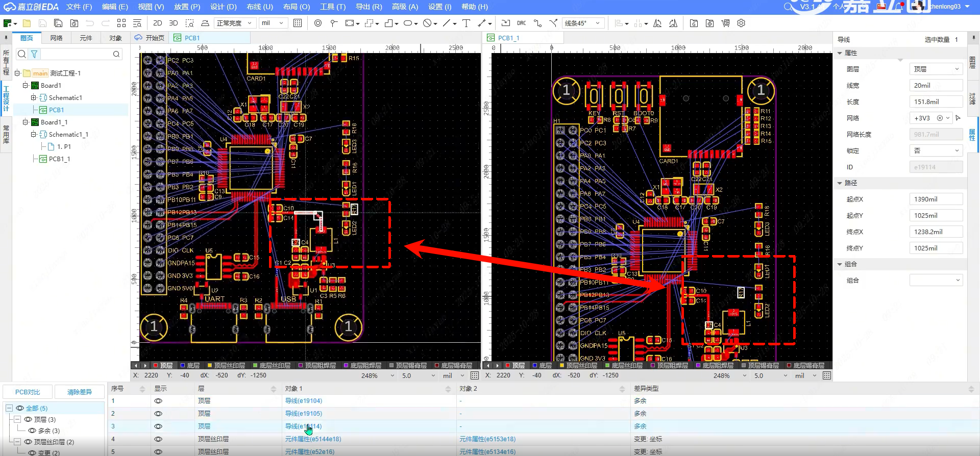Image resolution: width=980 pixels, height=456 pixels.
Task: Collapse the 属性 section
Action: [x=840, y=53]
